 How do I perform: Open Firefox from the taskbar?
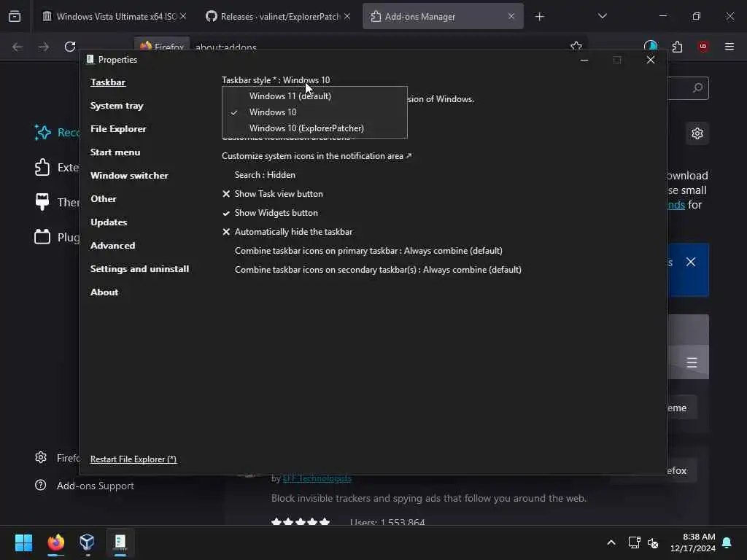click(55, 542)
